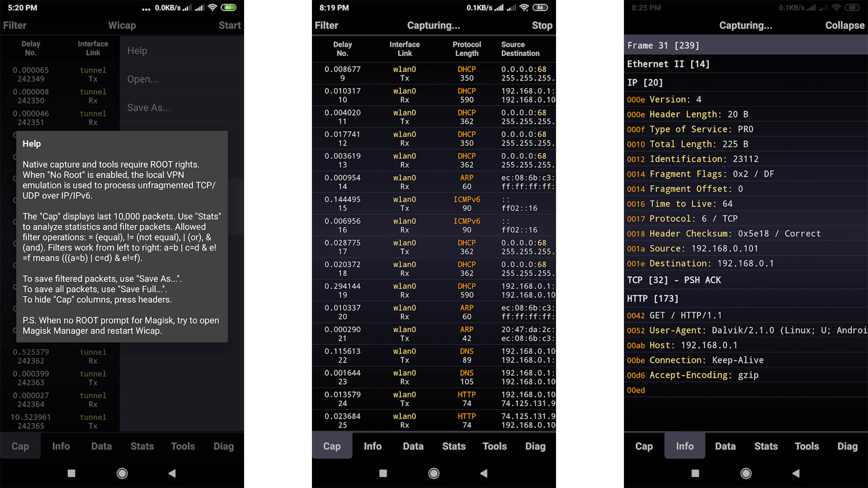The width and height of the screenshot is (868, 488).
Task: Open Tools tab on middle phone
Action: point(495,446)
